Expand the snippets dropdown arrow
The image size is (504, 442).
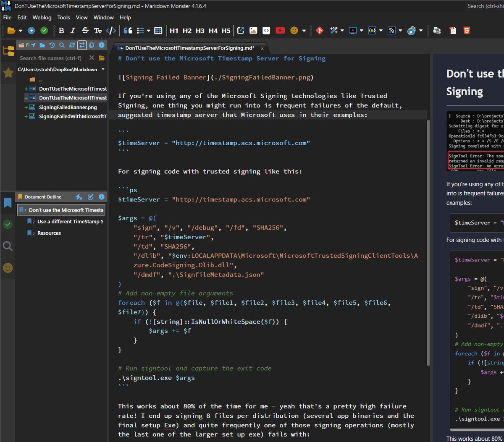point(381,31)
